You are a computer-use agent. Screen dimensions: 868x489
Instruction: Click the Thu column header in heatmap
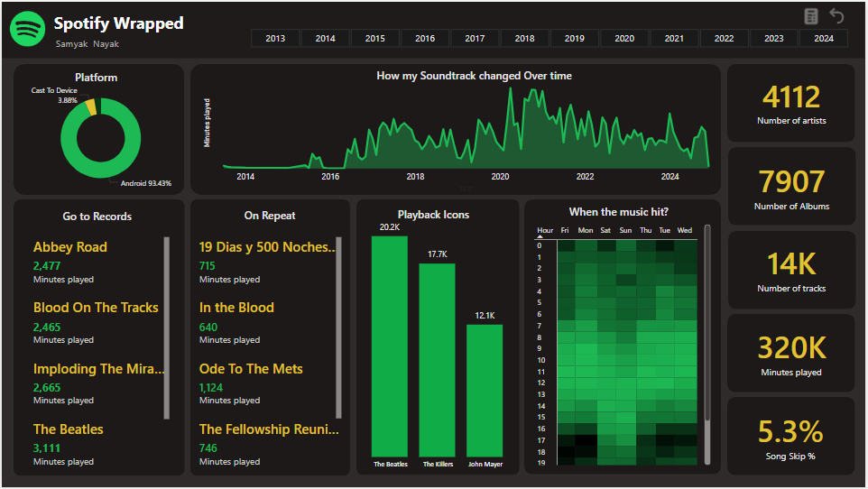[645, 230]
